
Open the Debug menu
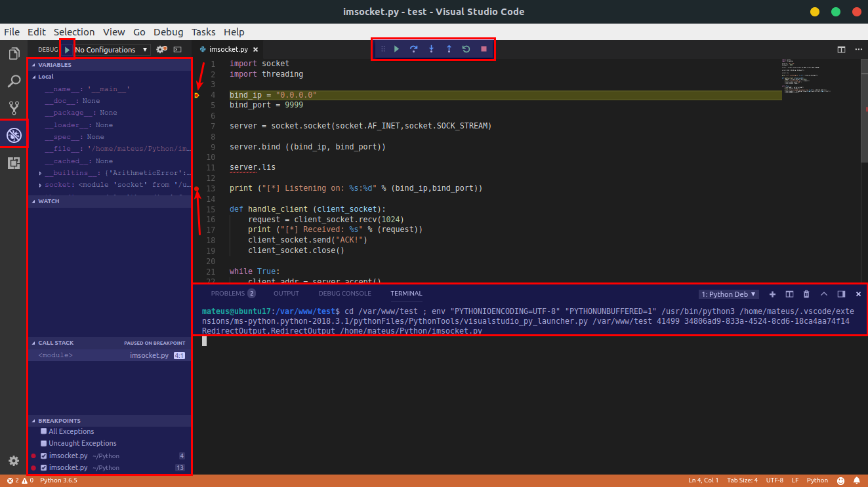point(169,32)
